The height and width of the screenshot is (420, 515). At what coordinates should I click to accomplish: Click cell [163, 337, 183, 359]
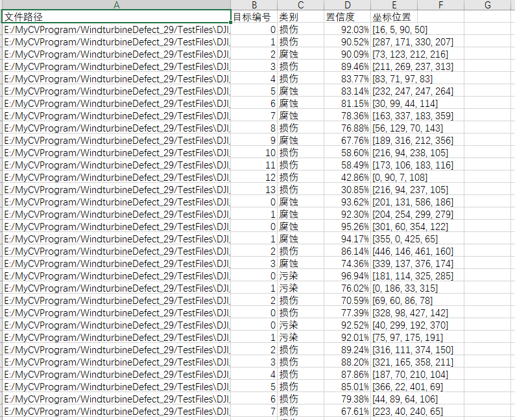(394, 116)
